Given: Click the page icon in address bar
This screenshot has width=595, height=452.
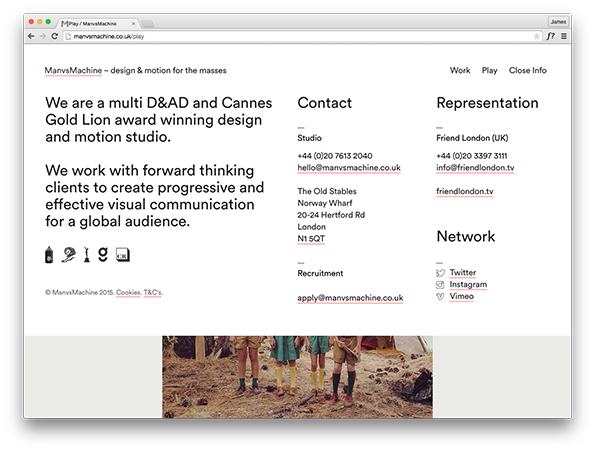Looking at the screenshot, I should coord(68,36).
